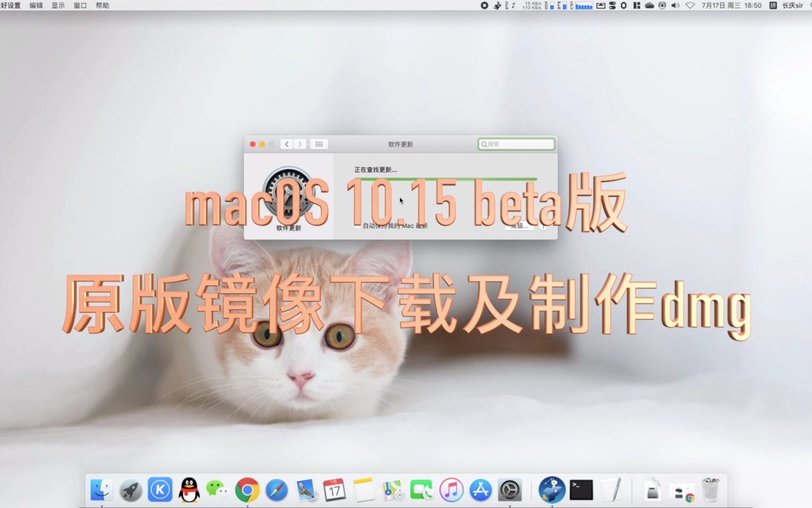Click the forward chevron in Software Update
Viewport: 812px width, 508px height.
299,144
